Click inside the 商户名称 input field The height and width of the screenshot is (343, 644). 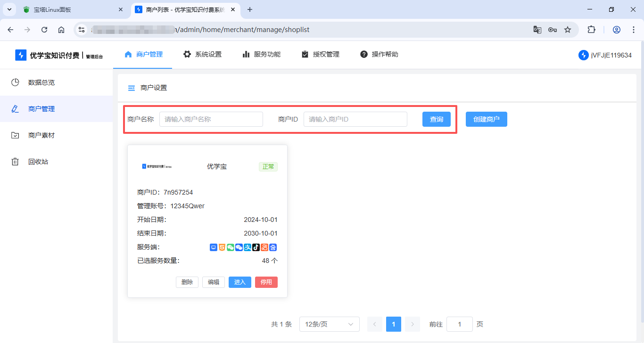[x=211, y=119]
